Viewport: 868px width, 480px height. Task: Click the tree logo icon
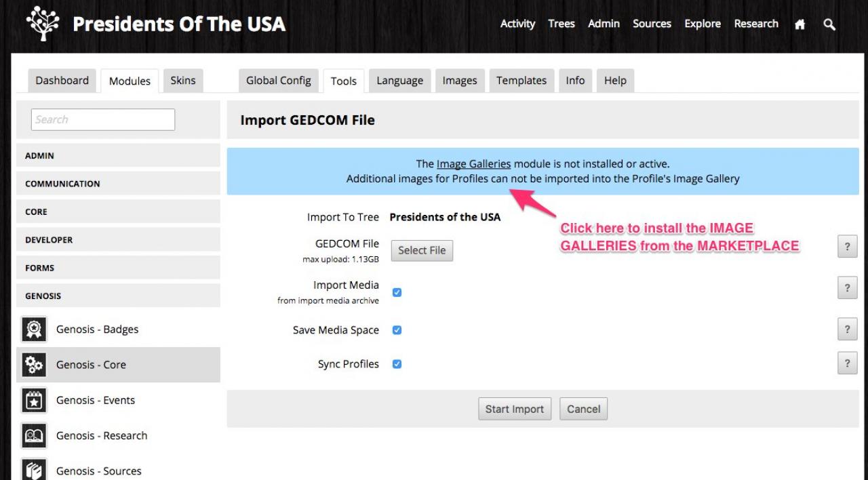pyautogui.click(x=43, y=24)
